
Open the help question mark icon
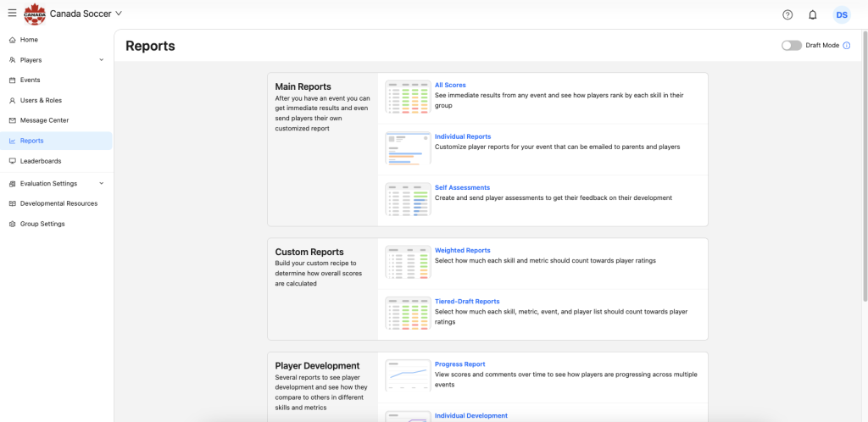[x=787, y=14]
